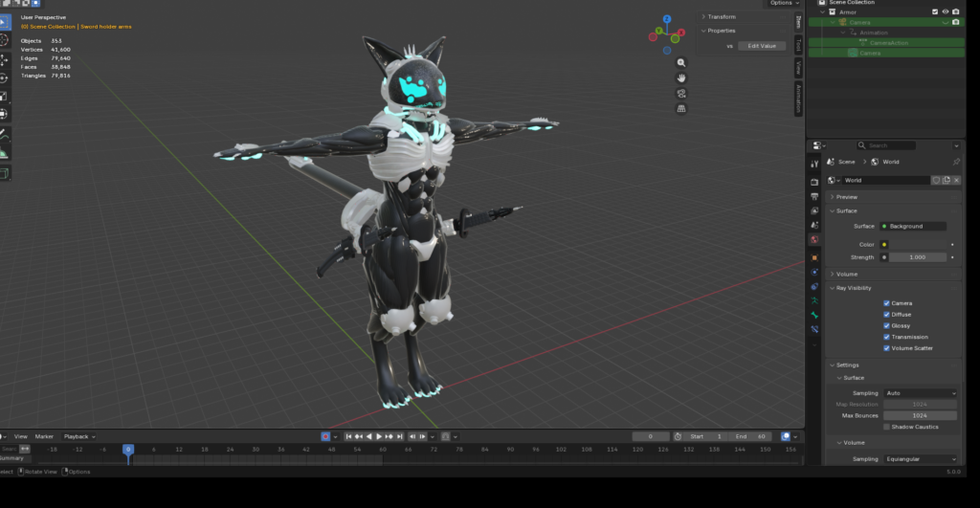Open the Sampling Auto dropdown

920,393
